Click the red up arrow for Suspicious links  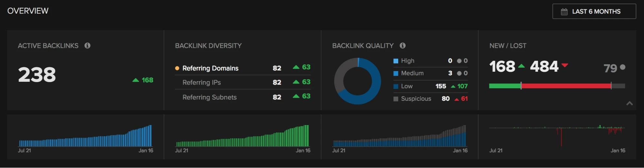coord(457,100)
